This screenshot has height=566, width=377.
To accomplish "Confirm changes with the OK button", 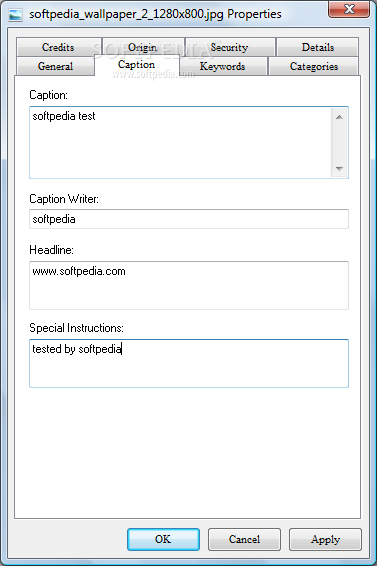I will pyautogui.click(x=163, y=539).
